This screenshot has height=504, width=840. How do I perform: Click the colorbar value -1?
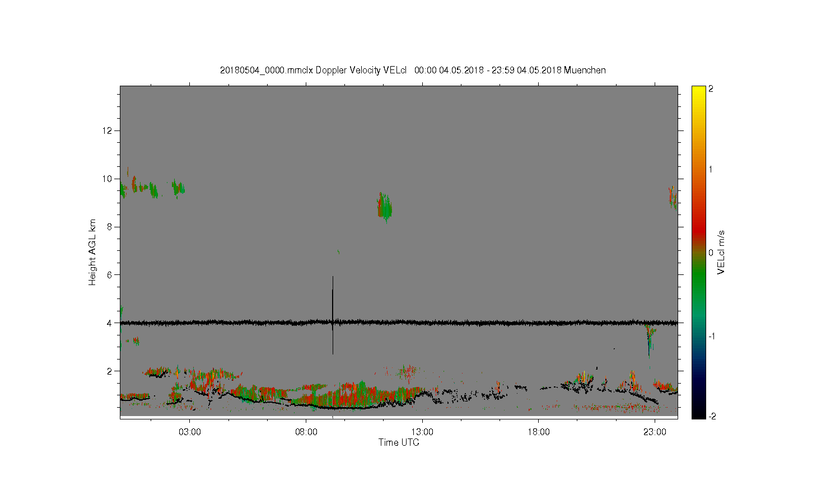tap(711, 336)
